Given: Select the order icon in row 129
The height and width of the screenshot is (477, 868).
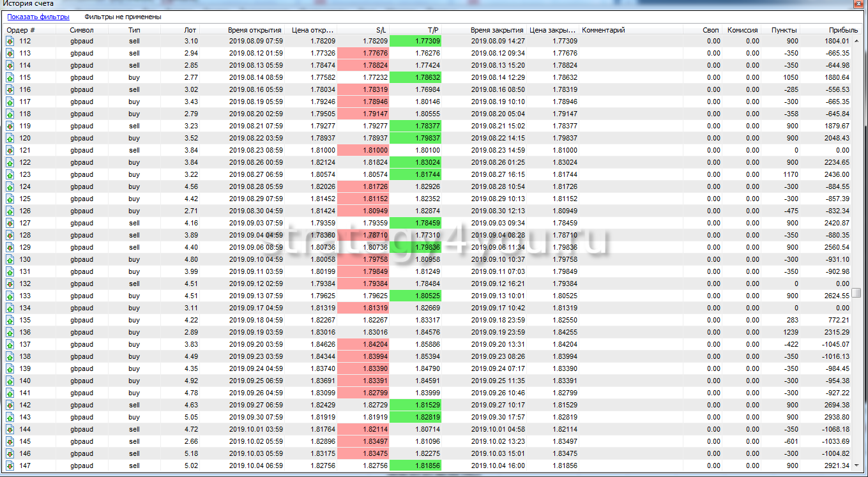Looking at the screenshot, I should 10,247.
